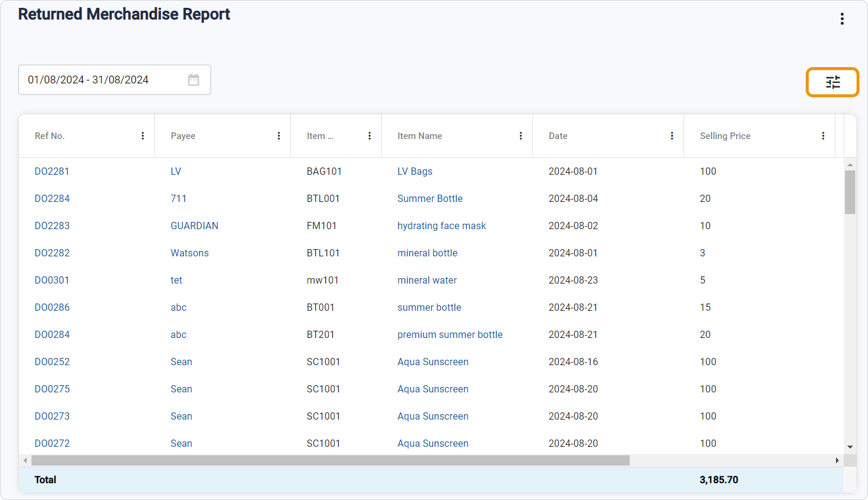Open reference DO2282 link

click(x=52, y=253)
